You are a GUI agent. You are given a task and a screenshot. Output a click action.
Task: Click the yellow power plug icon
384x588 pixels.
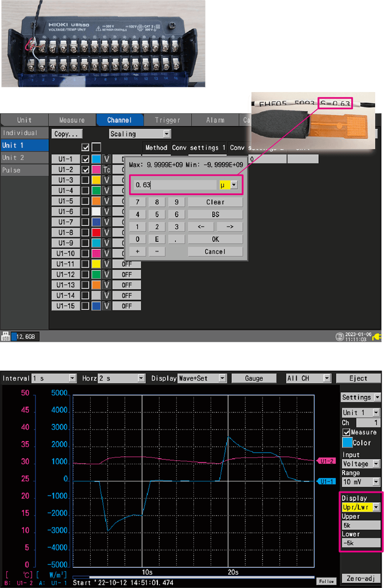tap(377, 336)
